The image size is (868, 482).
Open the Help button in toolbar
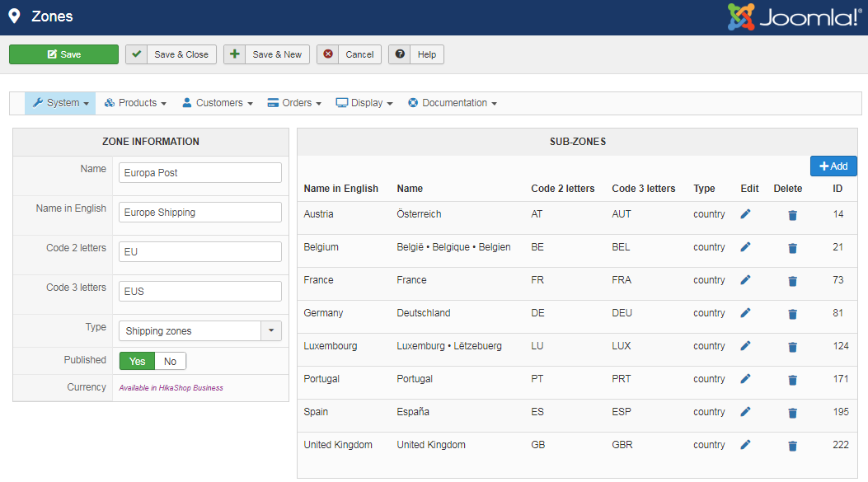pyautogui.click(x=416, y=54)
